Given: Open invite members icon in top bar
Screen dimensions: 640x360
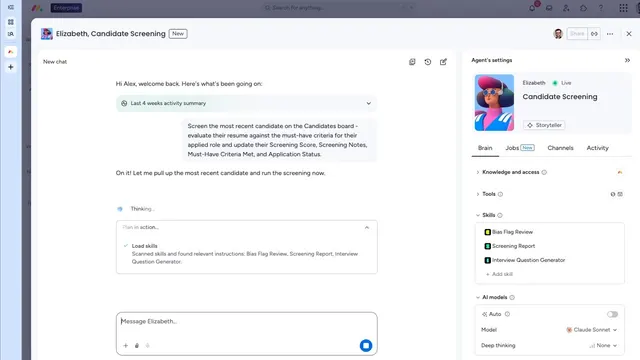Looking at the screenshot, I should [566, 8].
